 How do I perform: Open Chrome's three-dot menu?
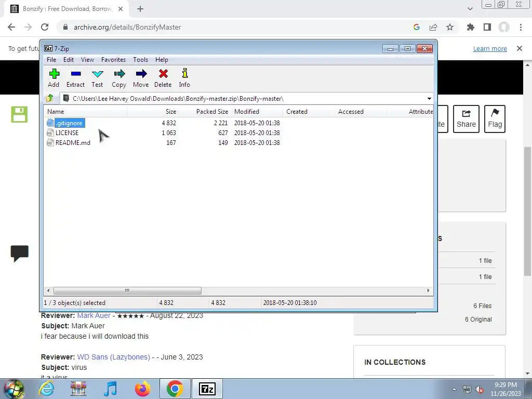click(x=521, y=27)
